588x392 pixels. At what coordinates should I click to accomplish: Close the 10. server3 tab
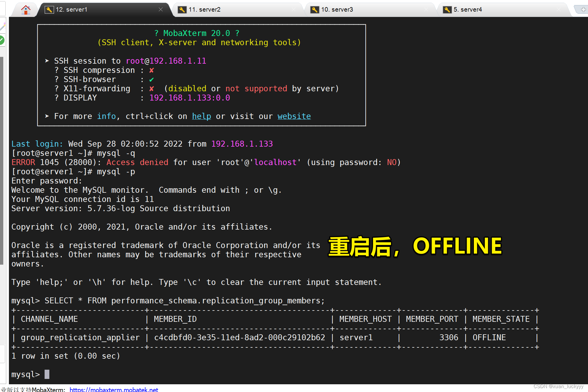pyautogui.click(x=426, y=10)
